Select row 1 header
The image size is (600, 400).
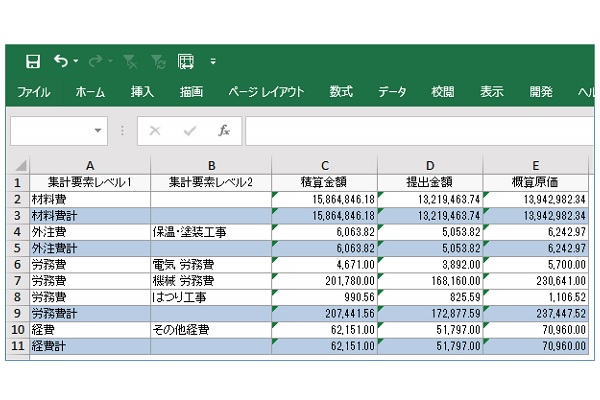point(18,183)
